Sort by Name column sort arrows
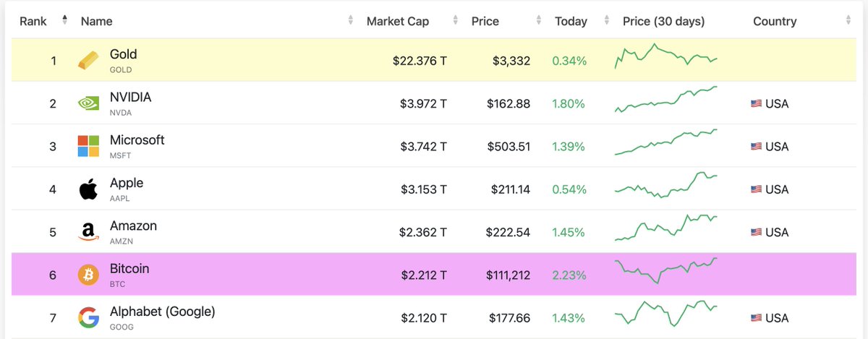Screen dimensions: 868x339 pyautogui.click(x=351, y=21)
